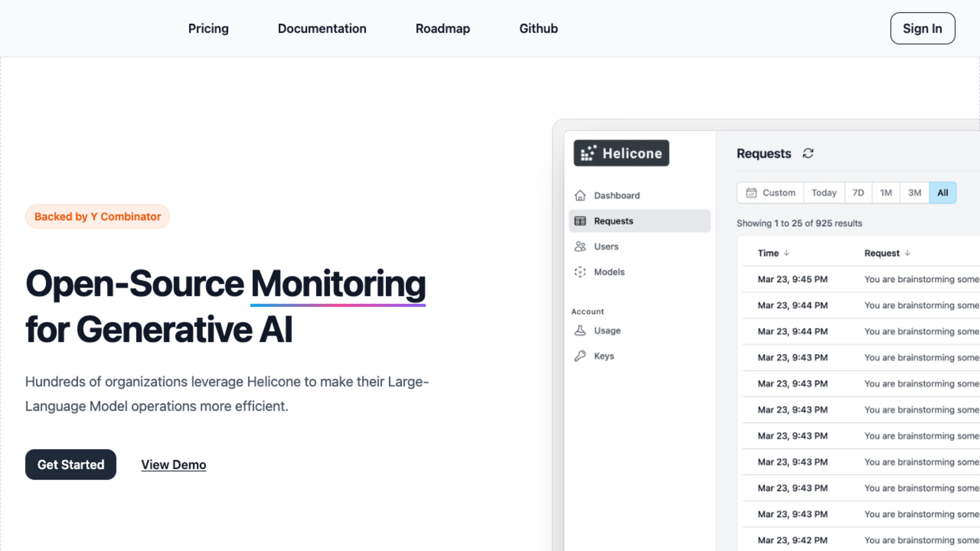Select the 1M time filter
This screenshot has width=980, height=551.
click(x=886, y=193)
